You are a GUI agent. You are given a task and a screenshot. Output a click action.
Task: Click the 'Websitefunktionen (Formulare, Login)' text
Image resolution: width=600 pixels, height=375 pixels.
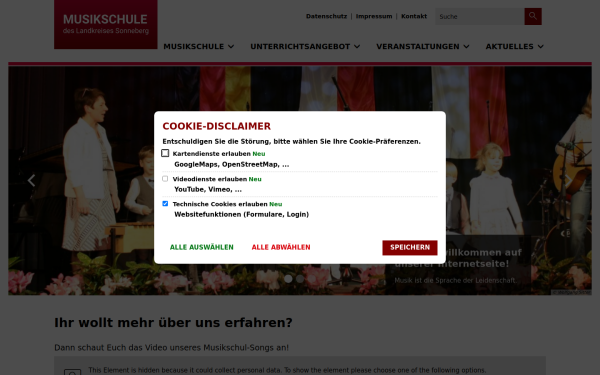(241, 214)
